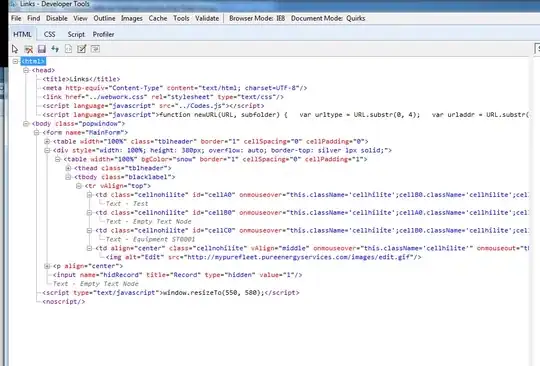This screenshot has width=540, height=366.
Task: Click the Clear Browser Cache icon
Action: (29, 49)
